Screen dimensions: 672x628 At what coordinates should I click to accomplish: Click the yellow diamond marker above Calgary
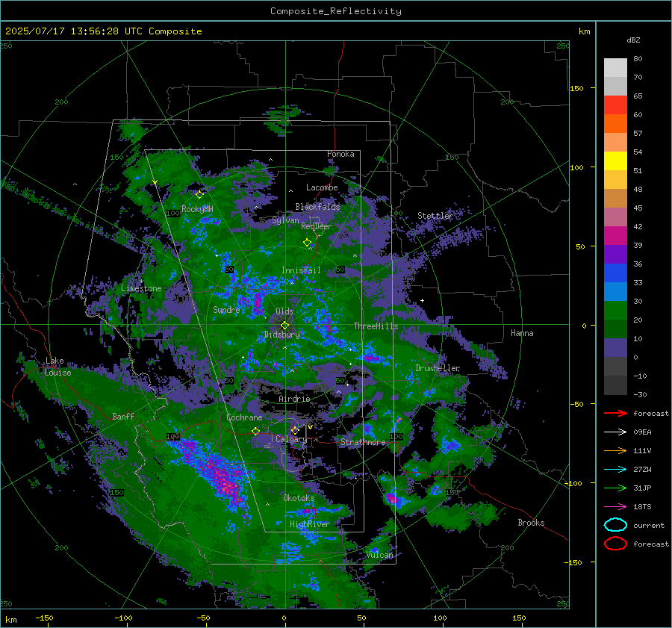tap(295, 430)
